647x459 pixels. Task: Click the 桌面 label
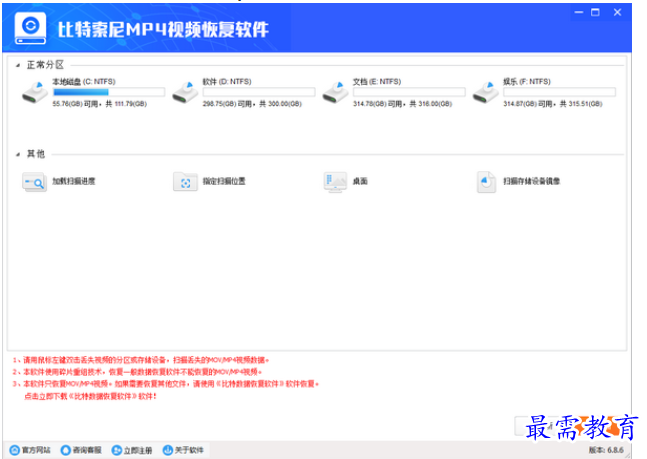[x=360, y=181]
